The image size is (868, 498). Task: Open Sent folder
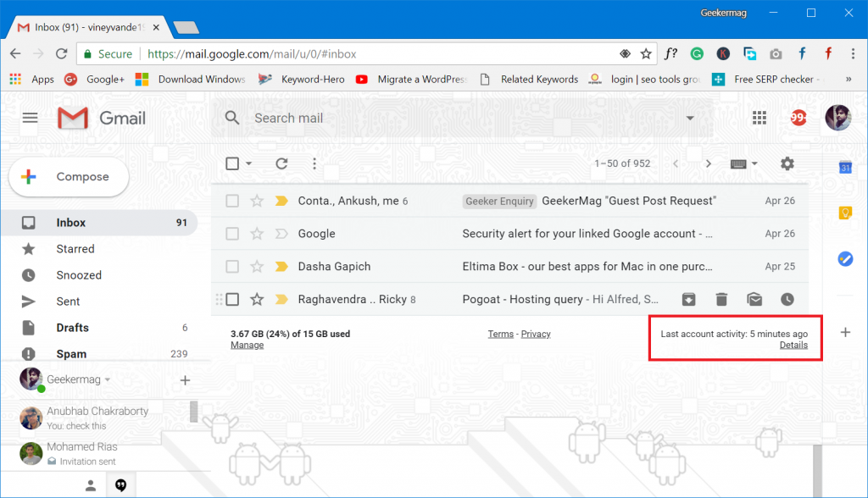coord(100,302)
